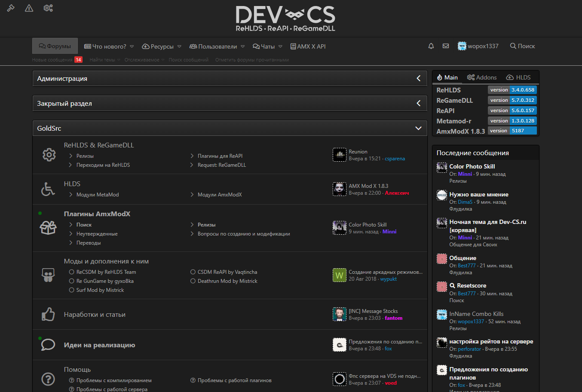Open Проблемы с работой плагинов subforum
The width and height of the screenshot is (582, 392).
pyautogui.click(x=235, y=380)
